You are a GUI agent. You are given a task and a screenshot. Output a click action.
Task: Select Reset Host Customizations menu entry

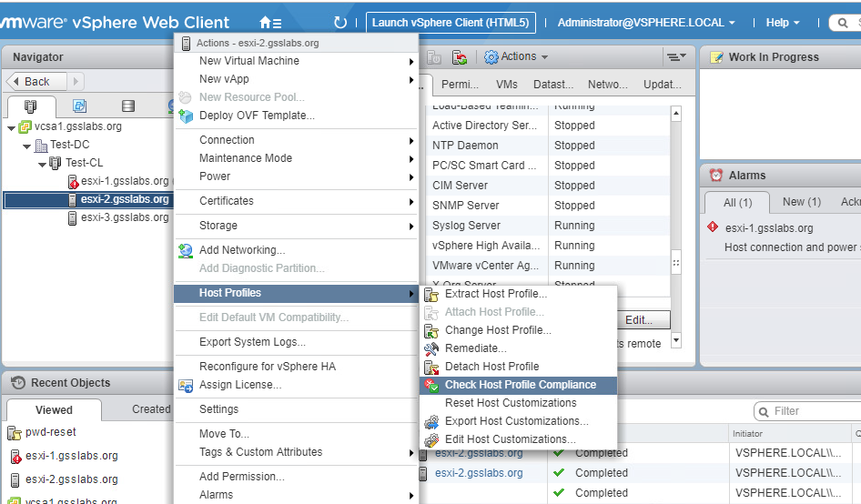[x=511, y=403]
